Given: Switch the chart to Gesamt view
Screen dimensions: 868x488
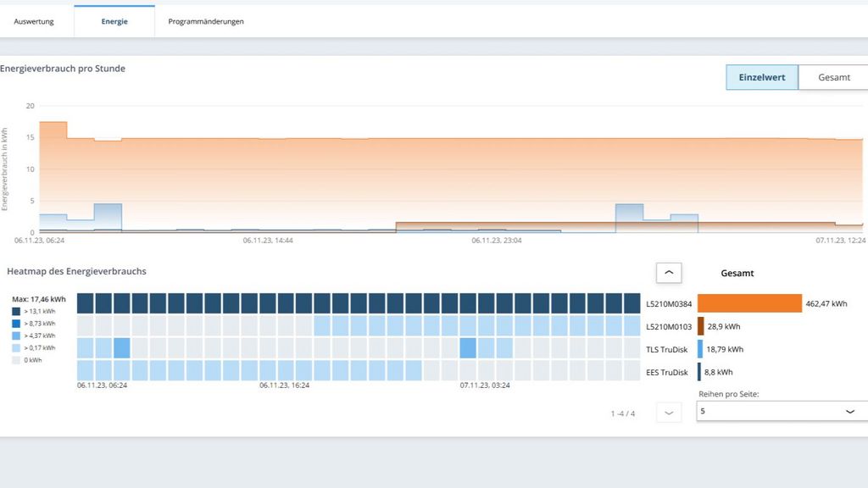Looking at the screenshot, I should coord(833,77).
